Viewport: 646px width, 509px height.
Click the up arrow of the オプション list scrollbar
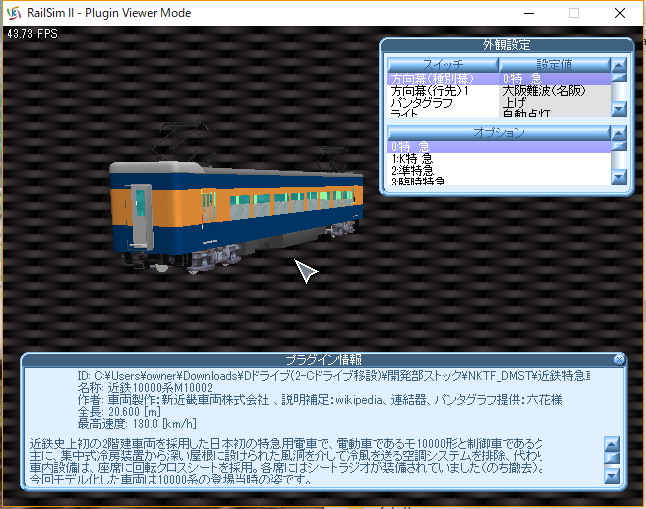[619, 133]
